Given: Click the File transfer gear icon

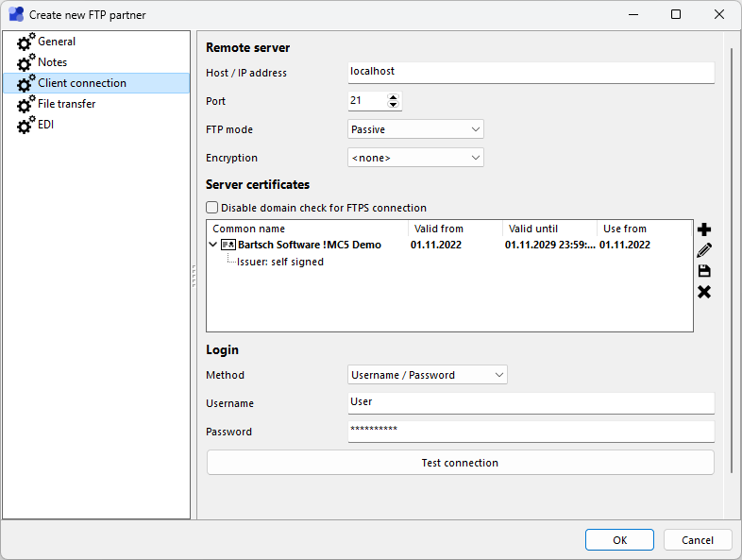Looking at the screenshot, I should [25, 105].
